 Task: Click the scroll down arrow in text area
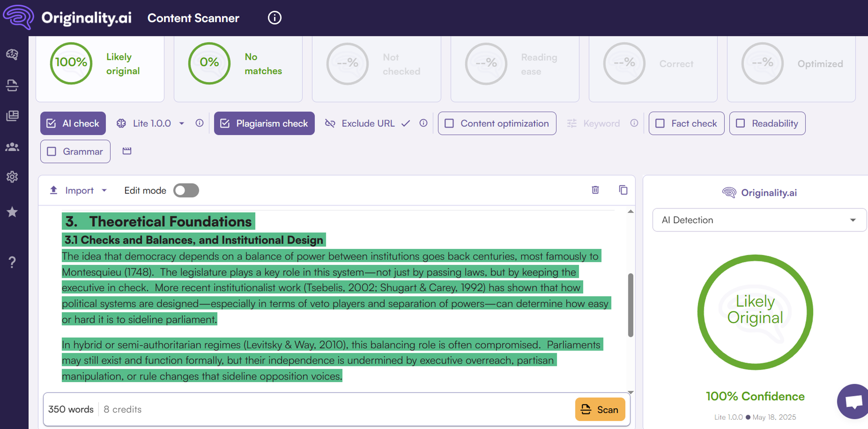click(x=631, y=392)
